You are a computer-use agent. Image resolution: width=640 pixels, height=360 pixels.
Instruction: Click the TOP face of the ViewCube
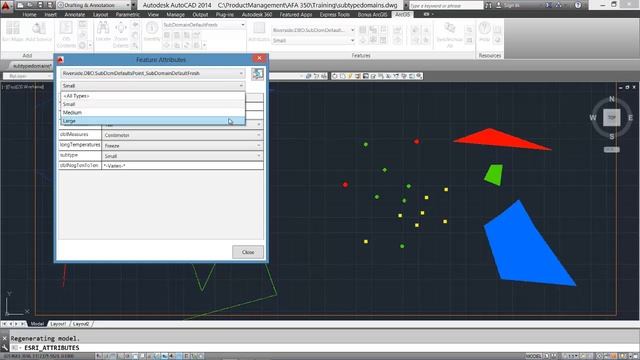(611, 118)
